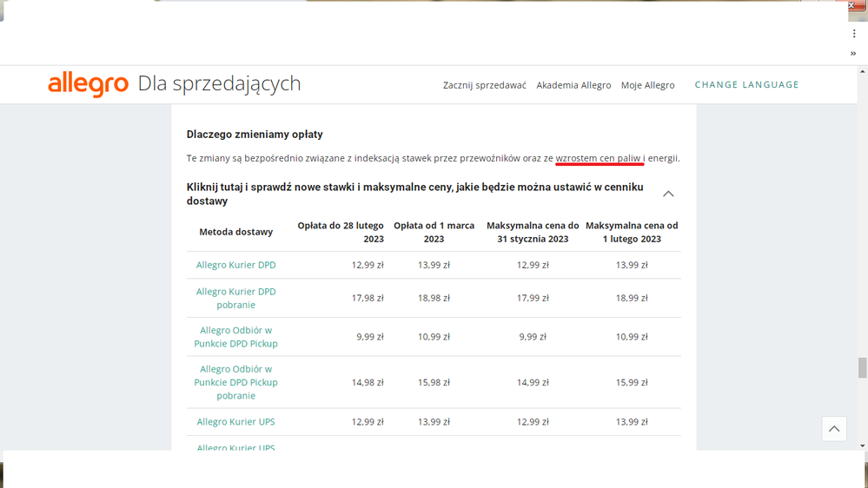
Task: Go to Akademia Allegro menu item
Action: [573, 85]
